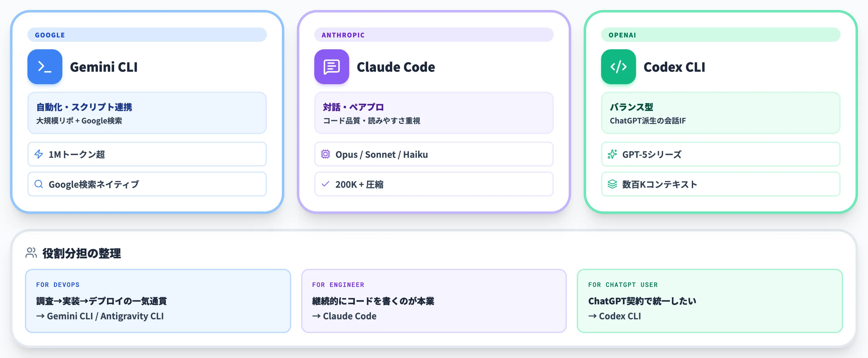The height and width of the screenshot is (358, 868).
Task: Click the → Gemini CLI / Antigravity CLI text
Action: coord(100,316)
